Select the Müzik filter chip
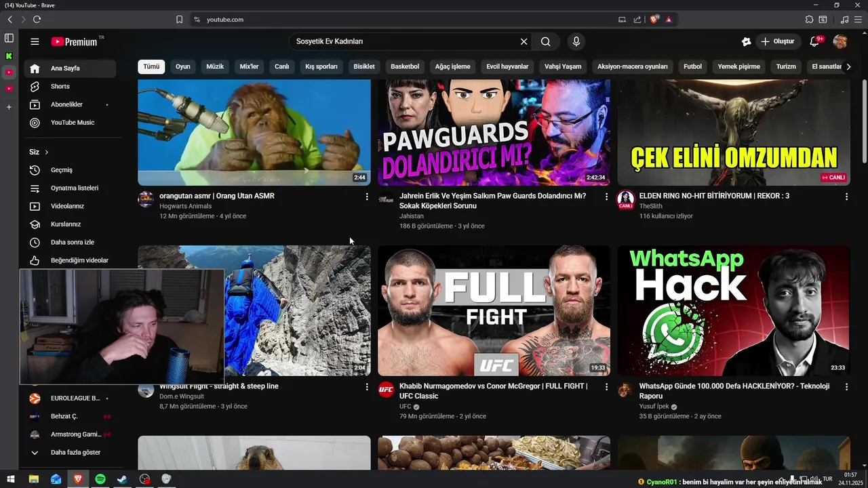The width and height of the screenshot is (868, 488). (x=215, y=66)
